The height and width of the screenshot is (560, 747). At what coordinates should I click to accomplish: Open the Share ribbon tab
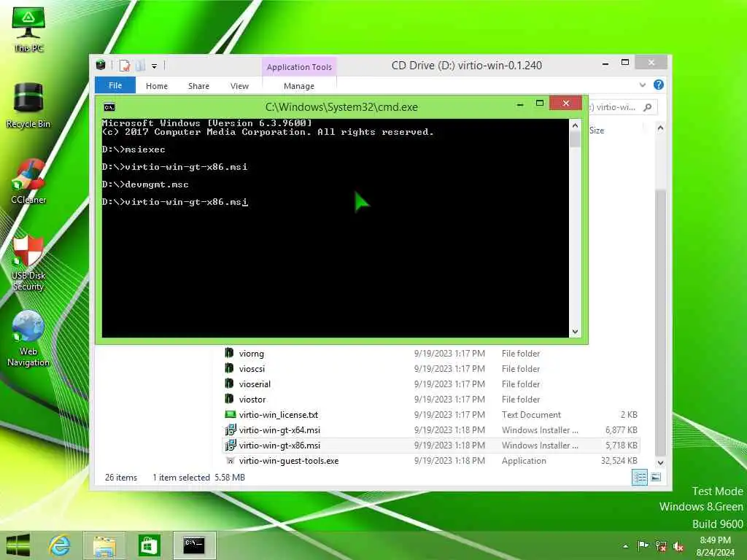click(x=198, y=86)
